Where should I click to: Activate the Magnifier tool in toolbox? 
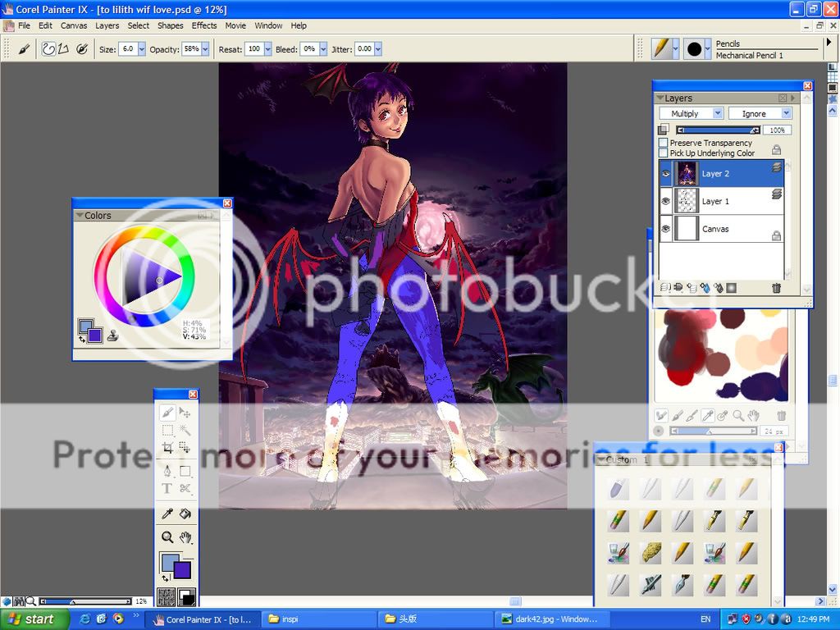167,536
